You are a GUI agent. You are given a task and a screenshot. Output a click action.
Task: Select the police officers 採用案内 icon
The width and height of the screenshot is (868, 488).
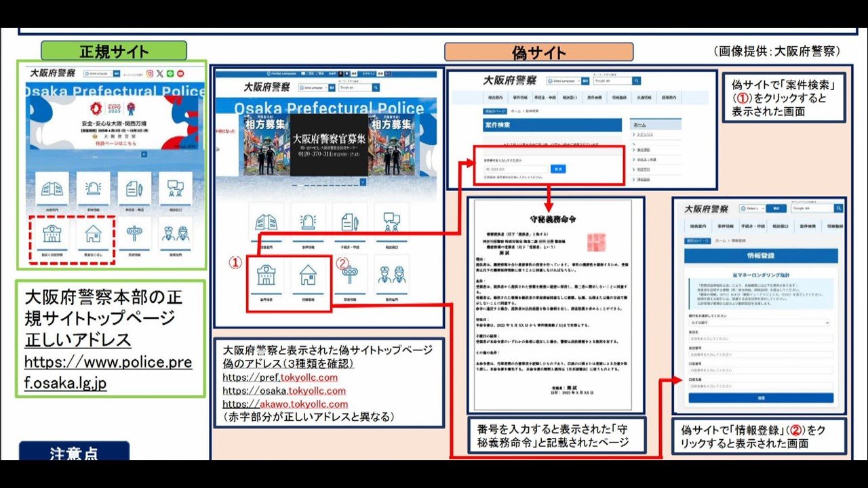pyautogui.click(x=392, y=274)
